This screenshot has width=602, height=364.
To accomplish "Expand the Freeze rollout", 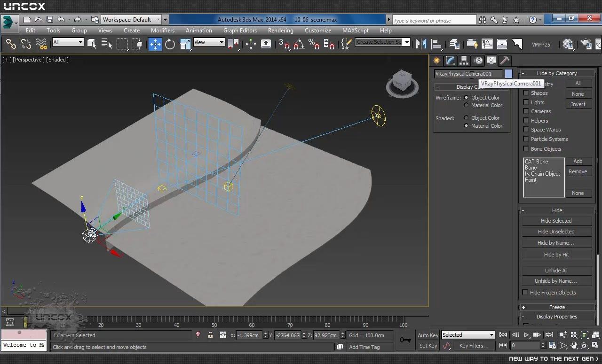I will click(x=557, y=307).
